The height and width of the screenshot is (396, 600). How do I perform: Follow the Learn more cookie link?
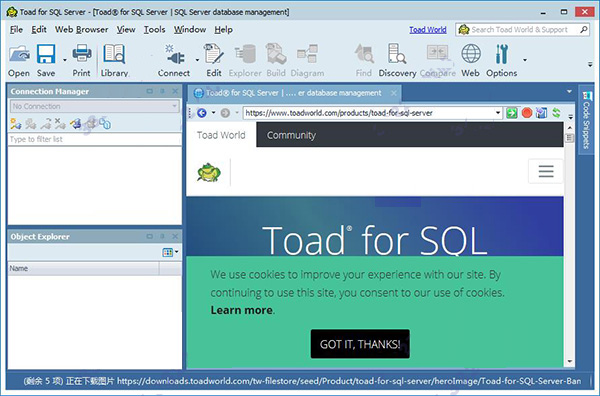(241, 310)
